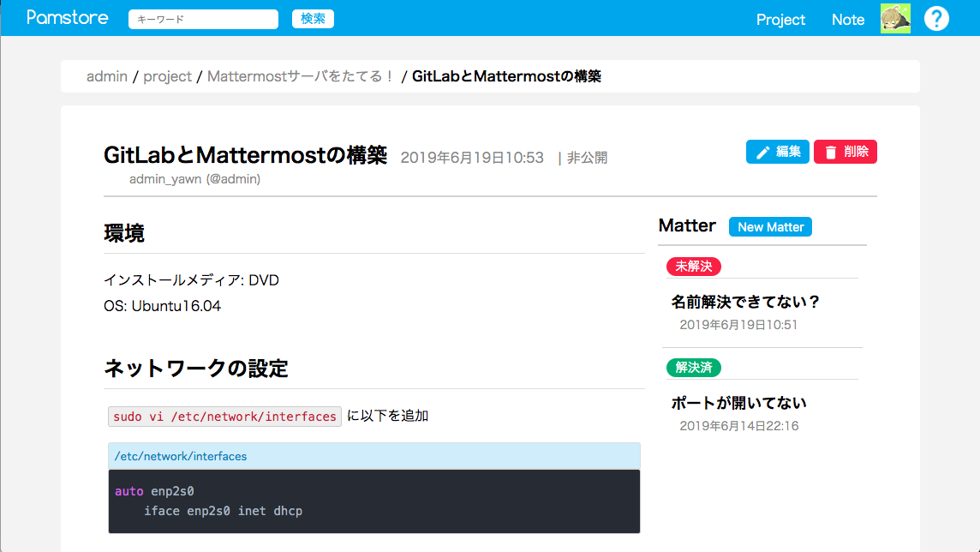Open Mattermostサーバをたてる! breadcrumb

click(302, 76)
